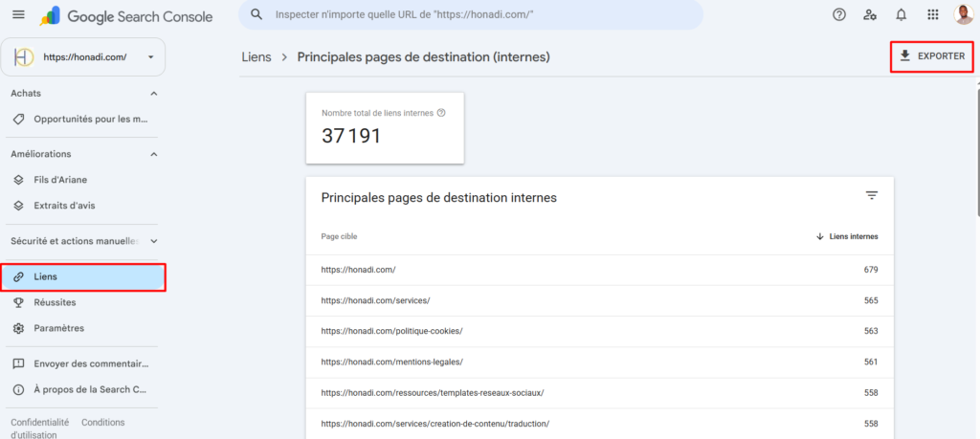Open Paramètres page
The image size is (980, 439).
pos(82,328)
